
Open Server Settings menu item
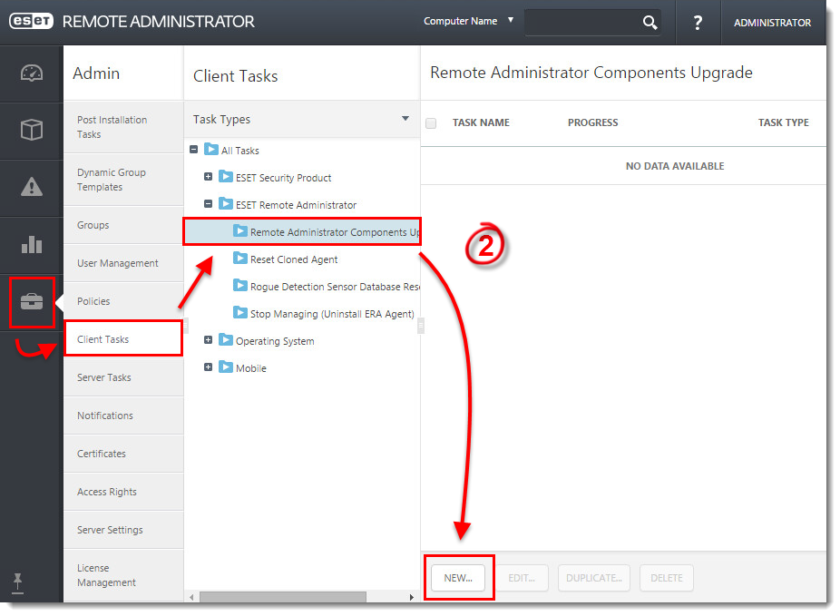123,529
